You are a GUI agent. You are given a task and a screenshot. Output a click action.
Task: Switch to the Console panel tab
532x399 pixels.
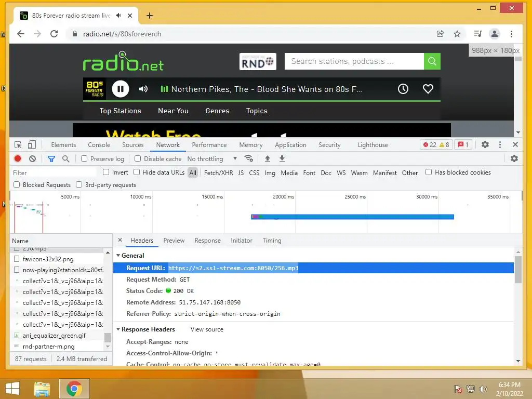point(99,145)
